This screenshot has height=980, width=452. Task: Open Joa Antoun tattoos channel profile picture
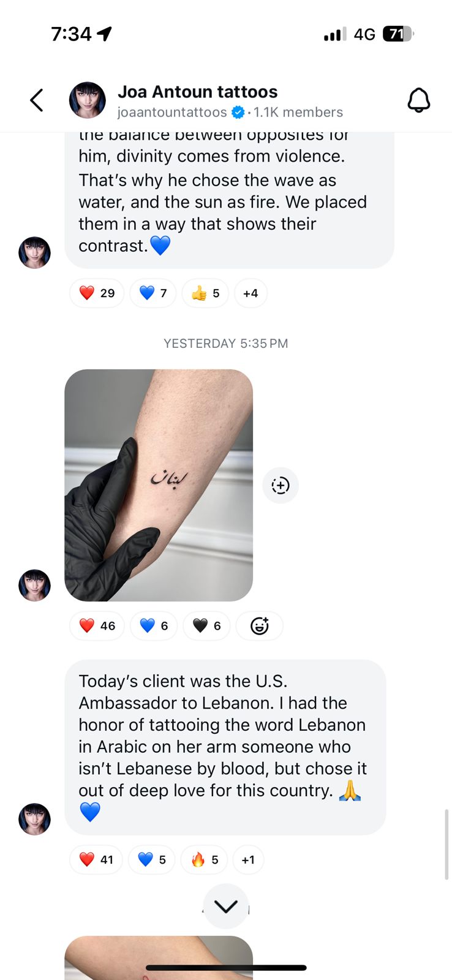click(x=88, y=100)
